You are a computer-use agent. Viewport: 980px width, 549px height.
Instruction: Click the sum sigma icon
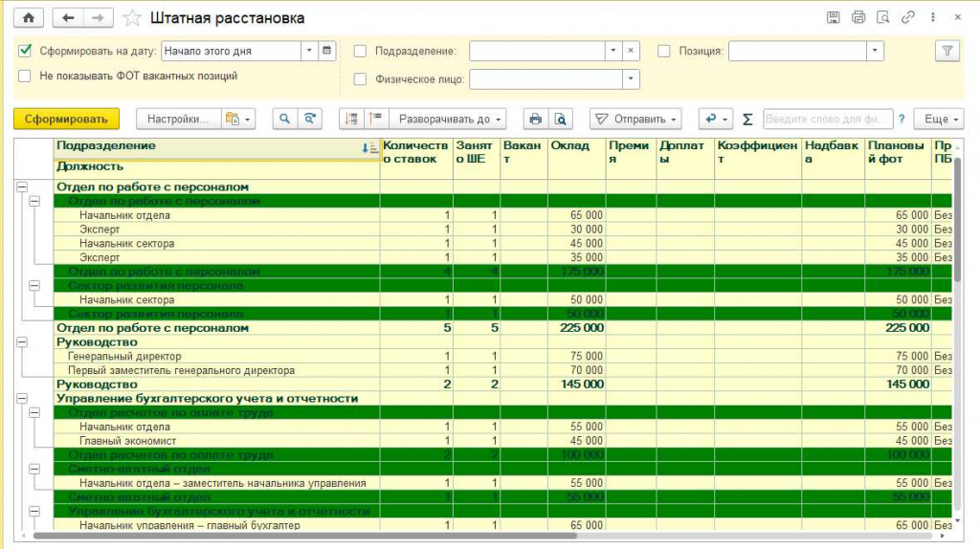(x=747, y=119)
